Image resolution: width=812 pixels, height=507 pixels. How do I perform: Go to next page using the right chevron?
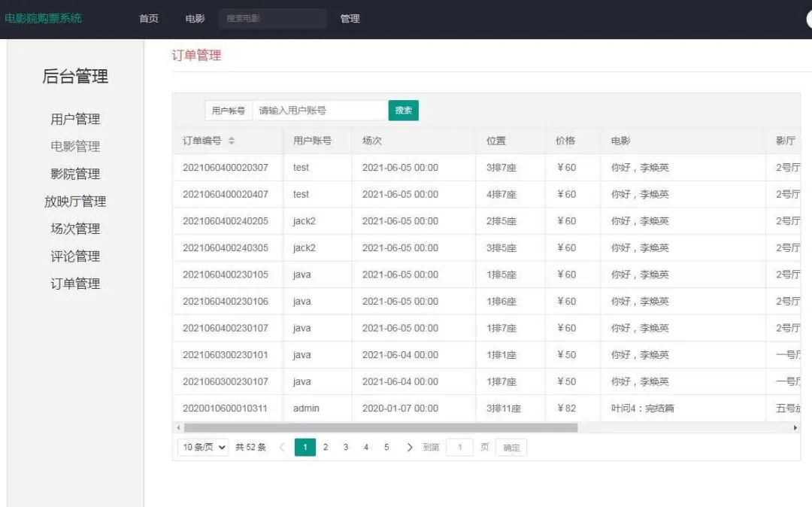409,447
